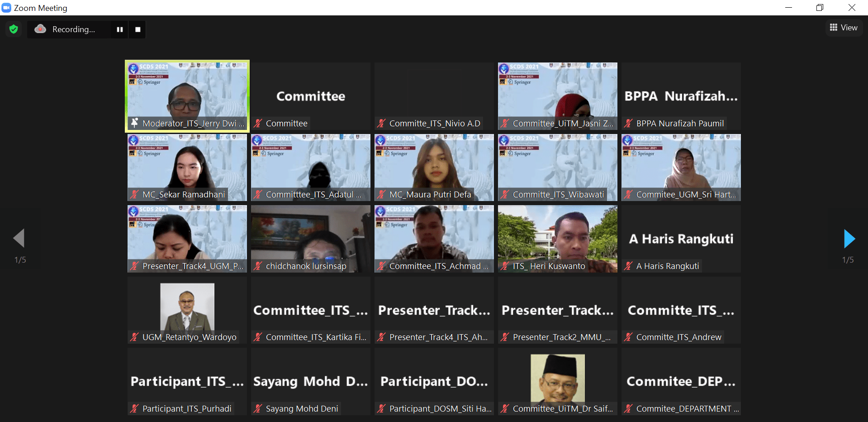The height and width of the screenshot is (422, 868).
Task: Click muted mic icon on MC_Sekar Ramadhani
Action: point(134,194)
